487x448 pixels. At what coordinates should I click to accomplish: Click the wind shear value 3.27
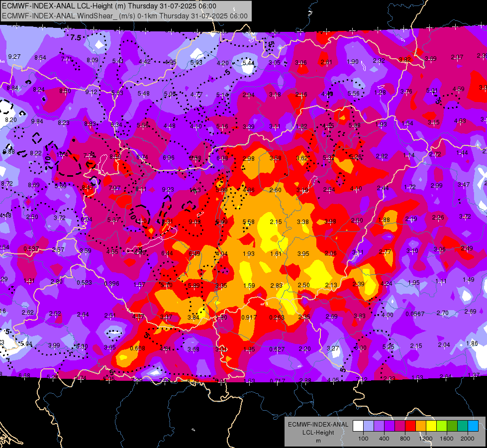pyautogui.click(x=333, y=348)
